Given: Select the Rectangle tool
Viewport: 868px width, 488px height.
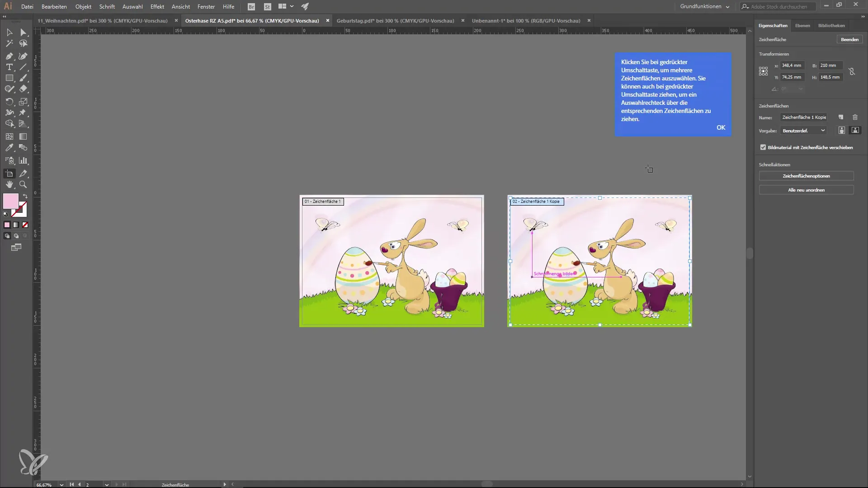Looking at the screenshot, I should (x=9, y=78).
